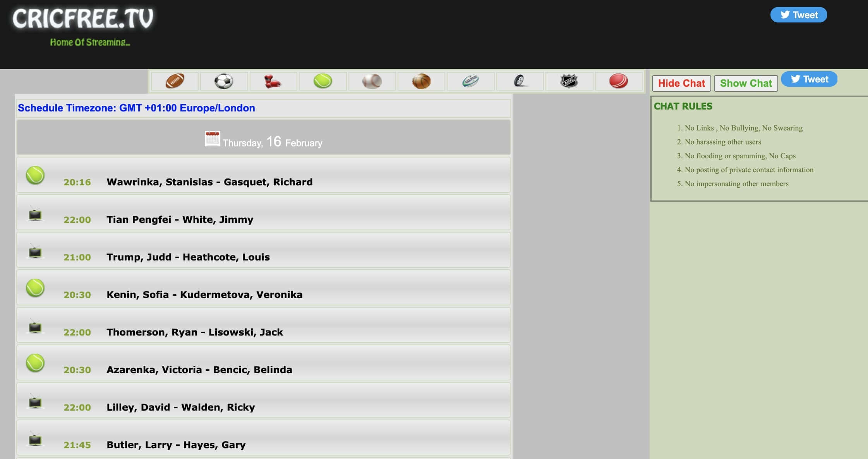The image size is (868, 459).
Task: Click Tweet button beside Show Chat
Action: point(809,79)
